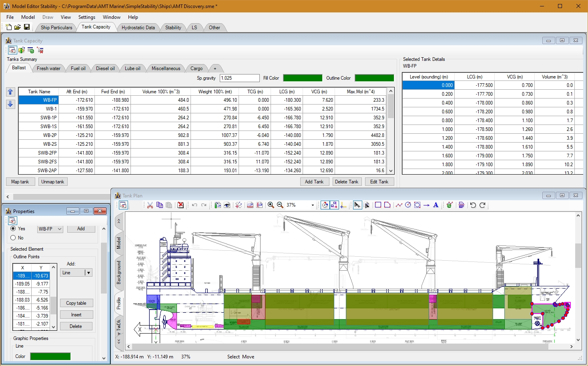Switch to the Ship Particulars tab

tap(56, 28)
